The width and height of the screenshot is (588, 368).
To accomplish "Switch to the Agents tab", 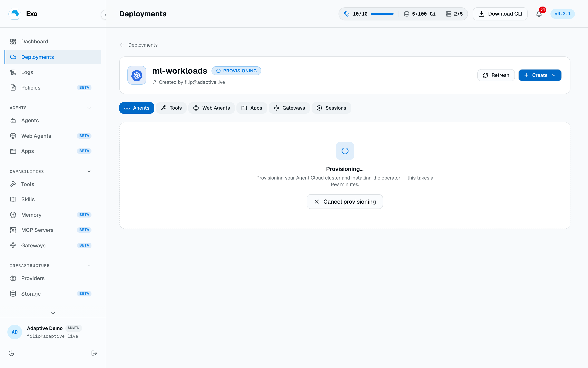I will pyautogui.click(x=137, y=108).
